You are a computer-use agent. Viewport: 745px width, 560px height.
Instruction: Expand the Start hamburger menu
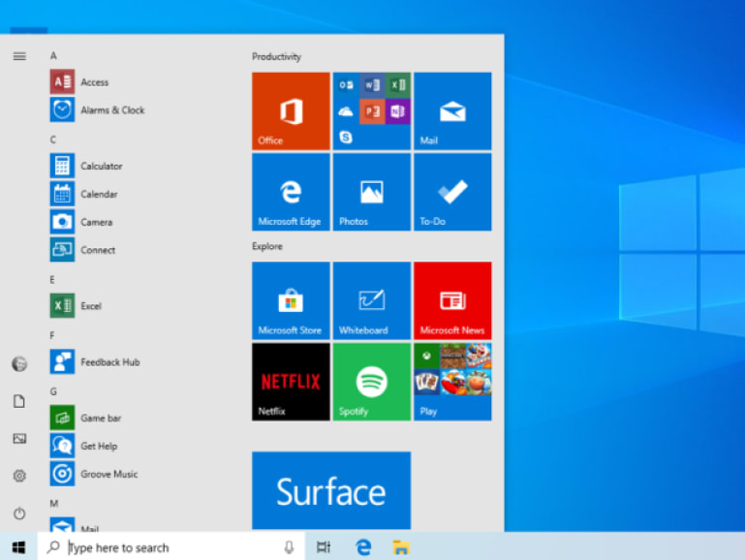pyautogui.click(x=19, y=56)
